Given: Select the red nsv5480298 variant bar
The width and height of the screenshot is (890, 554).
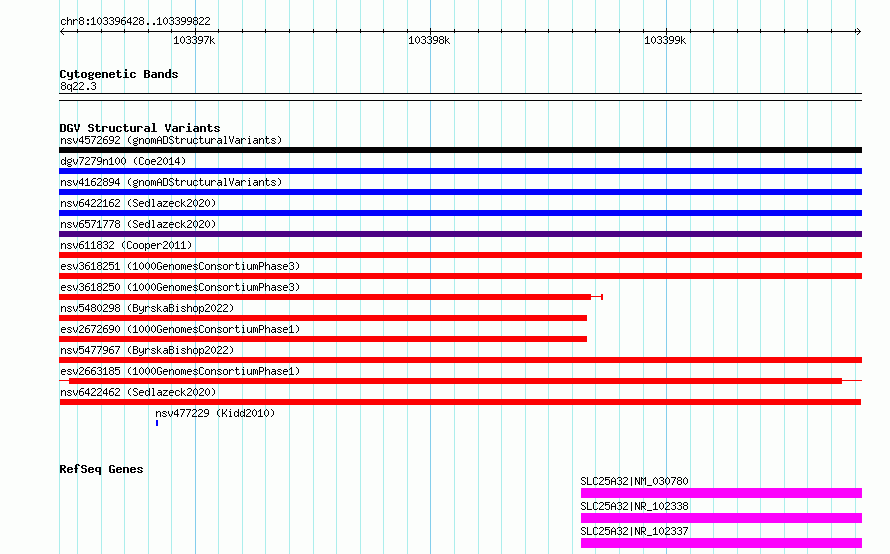Looking at the screenshot, I should (323, 318).
